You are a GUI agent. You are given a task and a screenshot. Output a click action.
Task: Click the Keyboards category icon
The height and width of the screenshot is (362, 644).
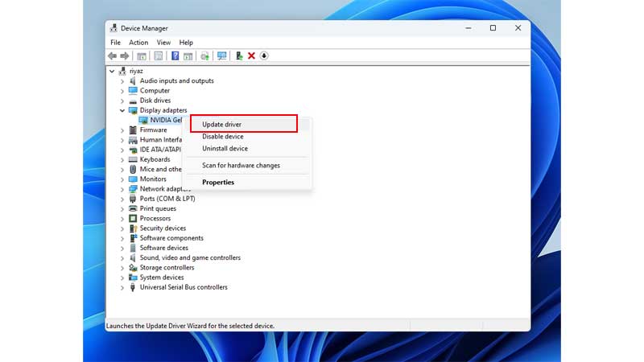pos(133,159)
